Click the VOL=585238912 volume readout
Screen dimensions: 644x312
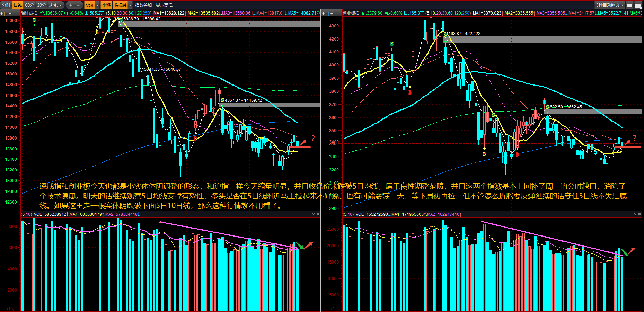pyautogui.click(x=51, y=214)
